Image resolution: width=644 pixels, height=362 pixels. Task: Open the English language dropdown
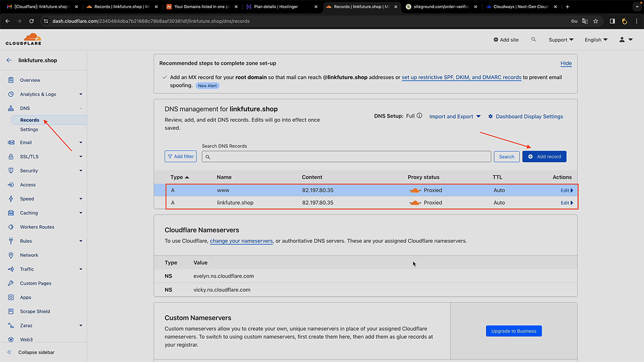point(596,40)
